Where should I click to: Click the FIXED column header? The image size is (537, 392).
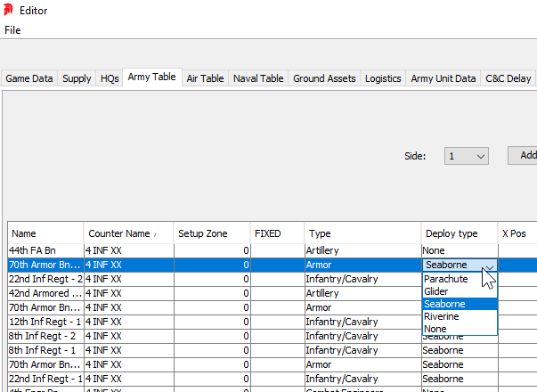tap(277, 233)
